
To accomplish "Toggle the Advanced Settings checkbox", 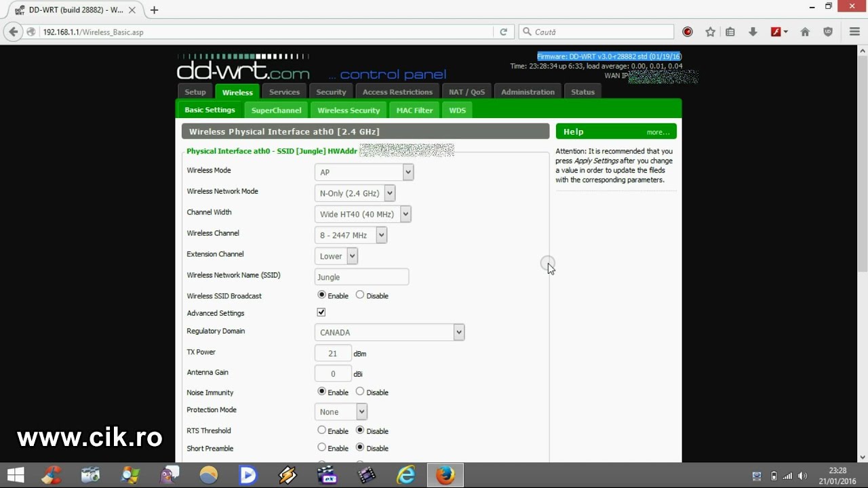I will (x=321, y=312).
